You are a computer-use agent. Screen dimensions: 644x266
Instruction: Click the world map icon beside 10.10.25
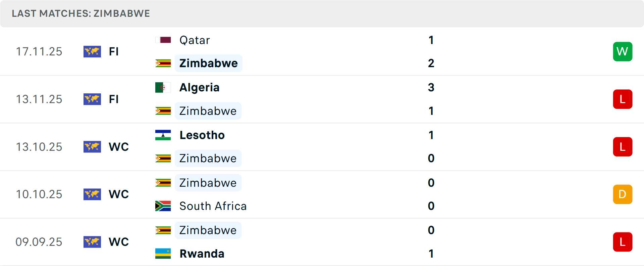click(92, 194)
